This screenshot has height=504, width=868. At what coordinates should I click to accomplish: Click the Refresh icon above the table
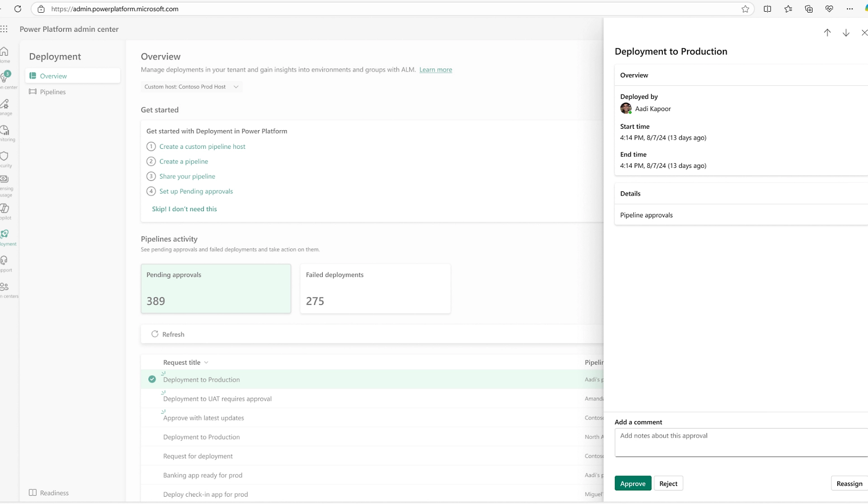tap(155, 334)
